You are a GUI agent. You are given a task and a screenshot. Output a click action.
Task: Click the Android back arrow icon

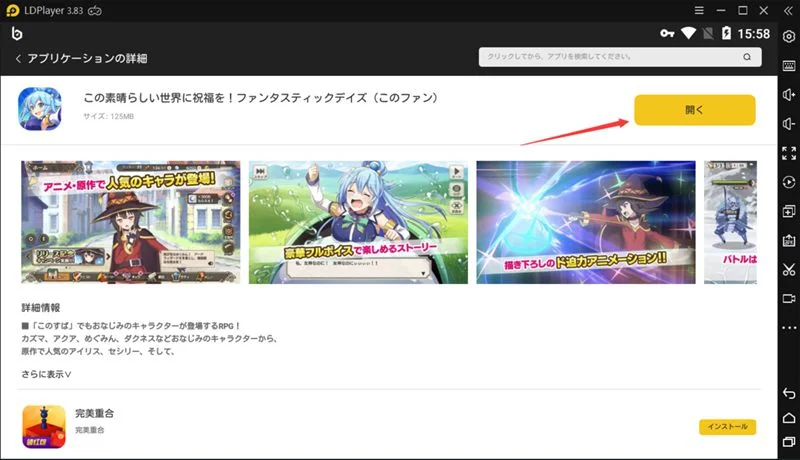click(x=789, y=393)
